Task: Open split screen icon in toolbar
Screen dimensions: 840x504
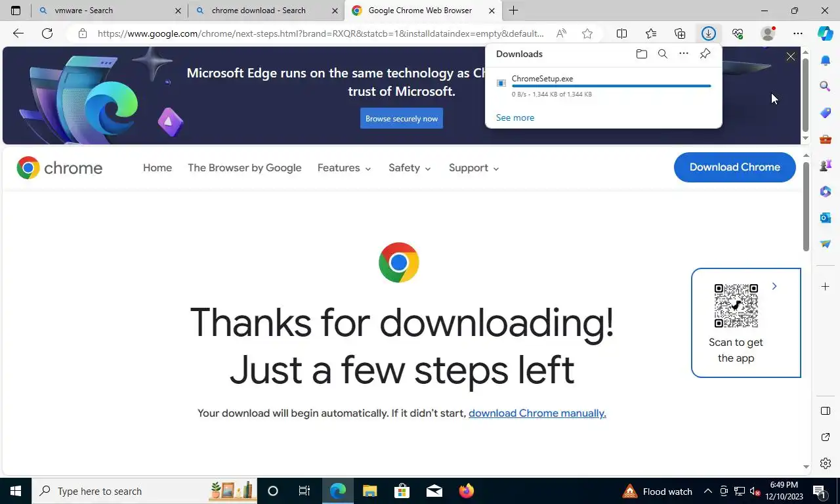Action: [x=621, y=33]
